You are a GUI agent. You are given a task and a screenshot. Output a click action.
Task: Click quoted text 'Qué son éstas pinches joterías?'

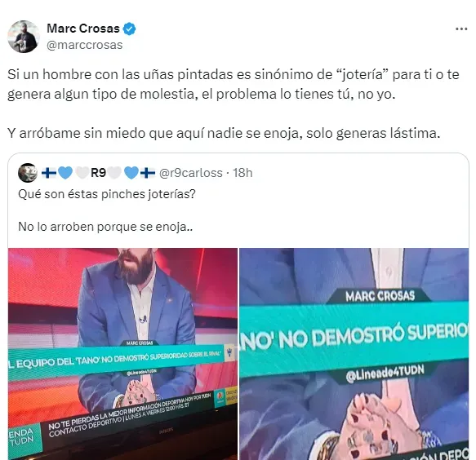[x=107, y=194]
